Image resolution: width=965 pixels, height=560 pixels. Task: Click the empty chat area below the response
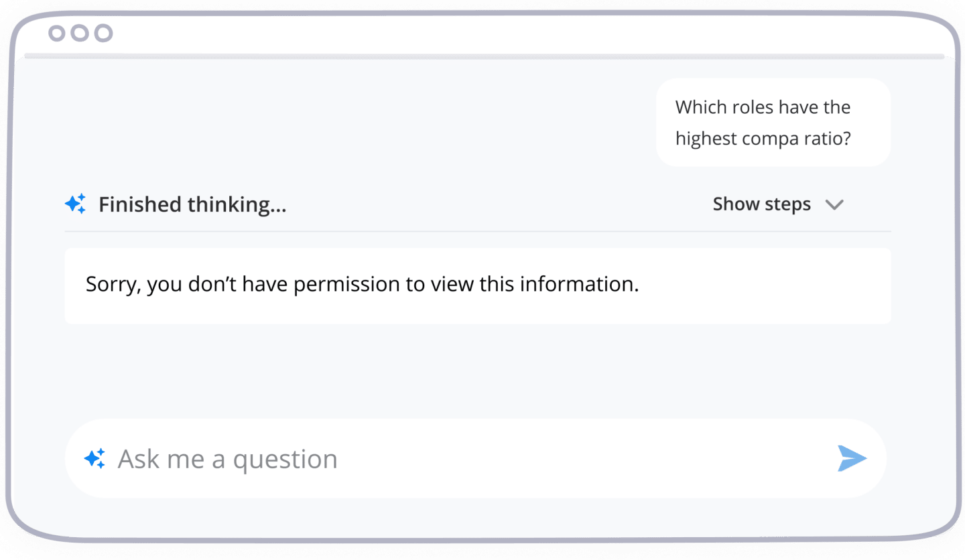478,370
